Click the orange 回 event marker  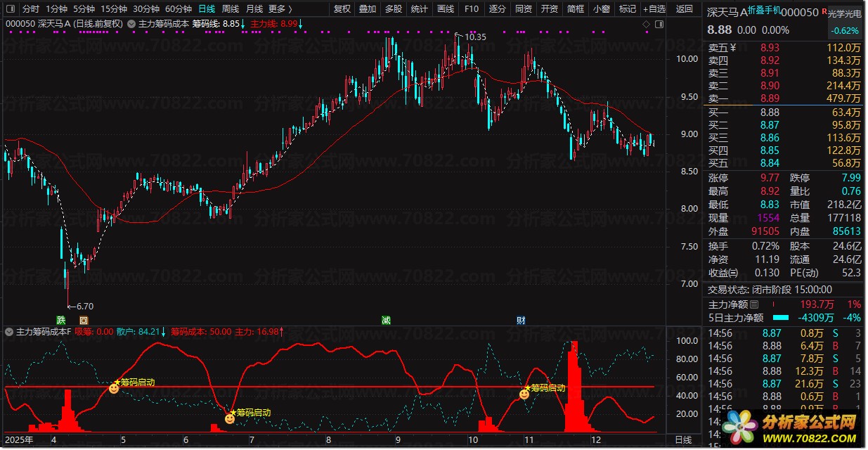tap(84, 321)
